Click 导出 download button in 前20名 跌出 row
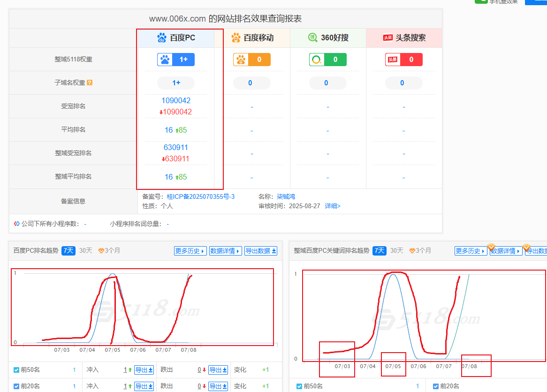Screen dimensions: 547x392 coord(218,386)
